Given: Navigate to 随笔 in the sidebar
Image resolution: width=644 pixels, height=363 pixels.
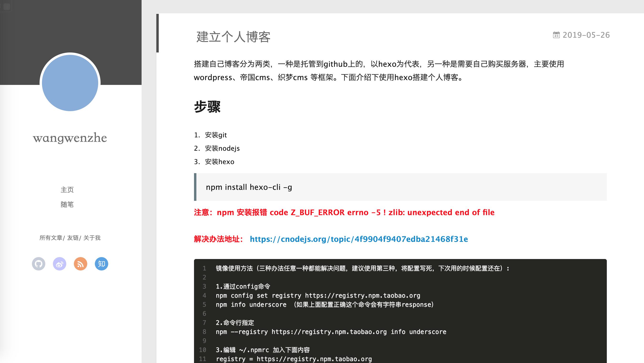Looking at the screenshot, I should point(67,205).
